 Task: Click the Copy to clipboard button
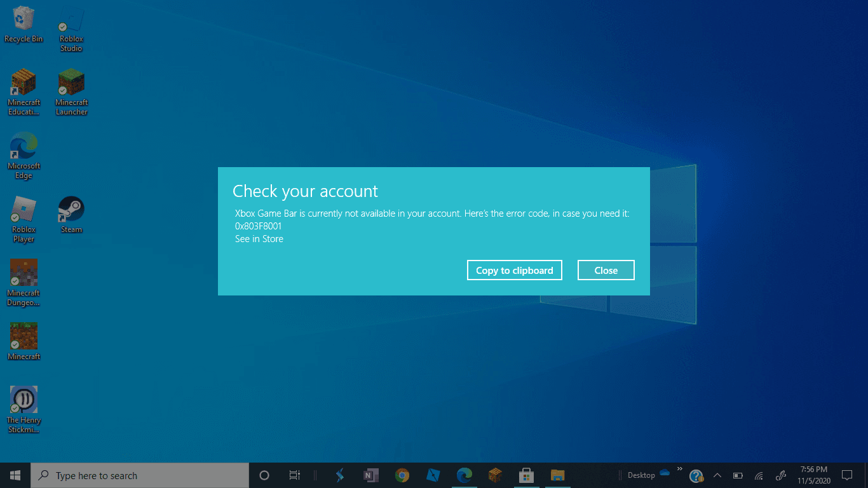click(x=515, y=270)
